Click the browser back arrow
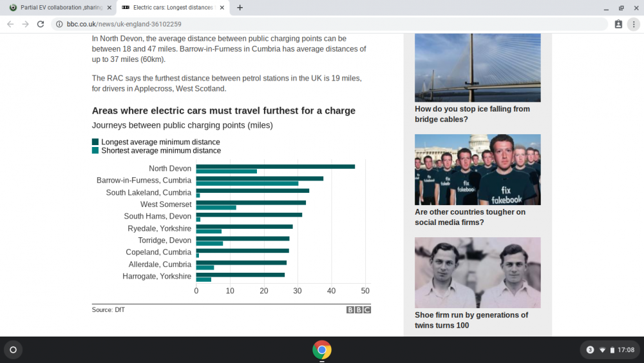The width and height of the screenshot is (644, 363). (x=10, y=25)
